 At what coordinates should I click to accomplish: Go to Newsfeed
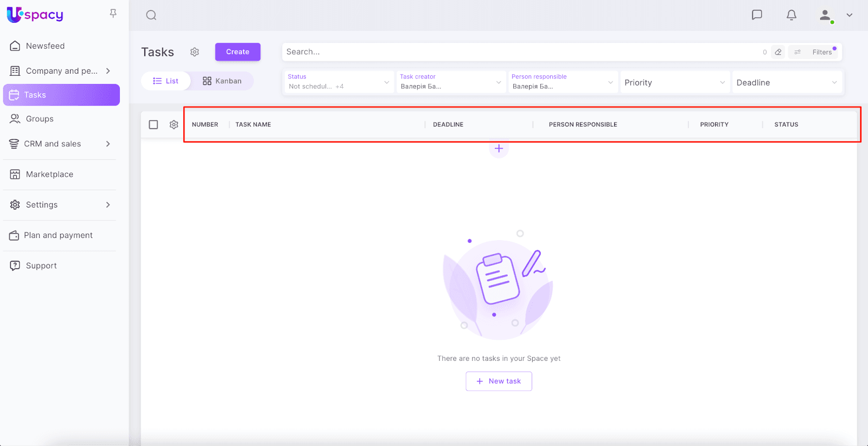[x=45, y=46]
